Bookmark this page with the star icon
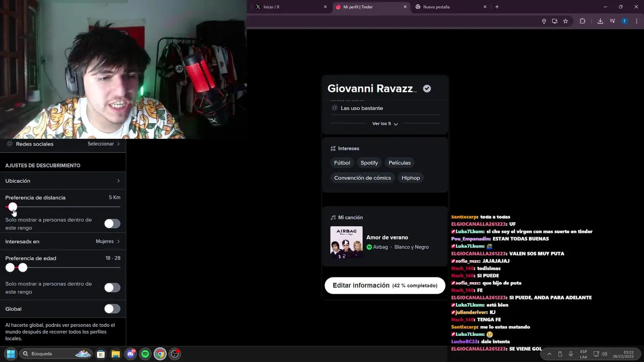Viewport: 644px width, 362px height. (566, 21)
